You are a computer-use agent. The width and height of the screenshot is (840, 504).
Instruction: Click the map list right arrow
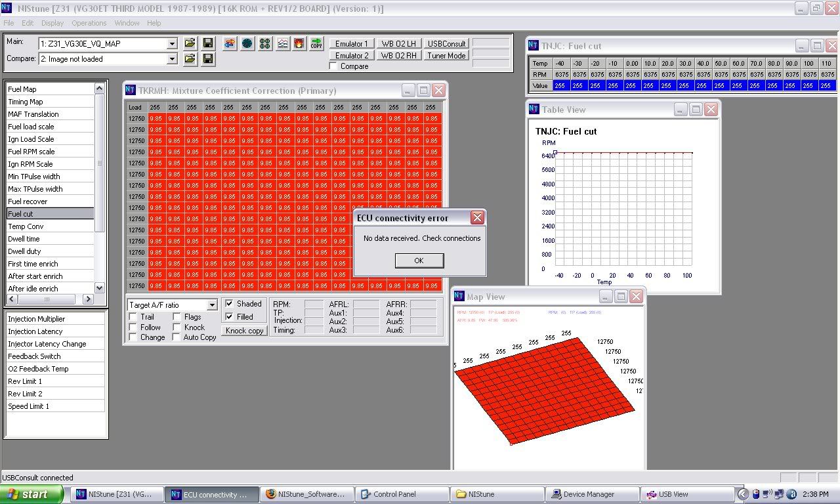pyautogui.click(x=89, y=299)
